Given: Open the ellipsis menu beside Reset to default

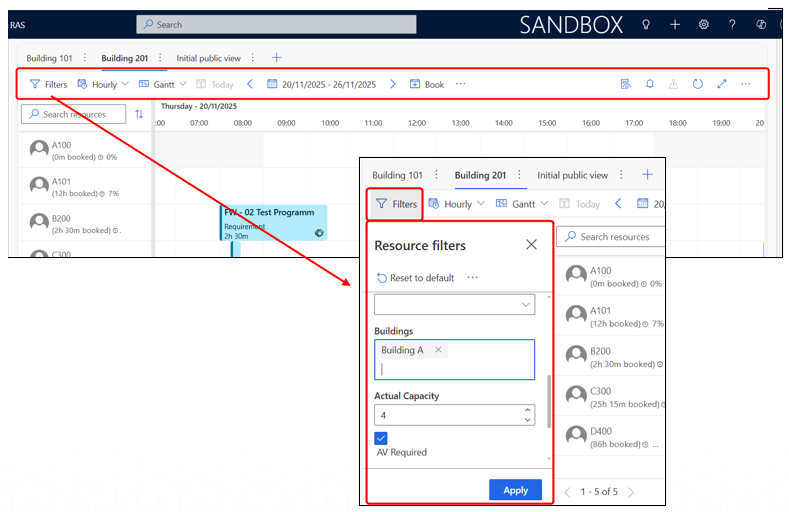Looking at the screenshot, I should [x=472, y=278].
